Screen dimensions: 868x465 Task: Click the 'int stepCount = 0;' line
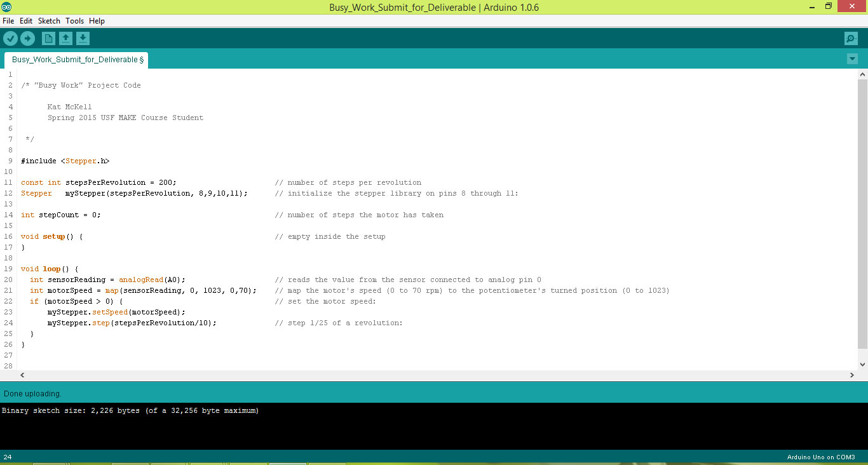[60, 215]
